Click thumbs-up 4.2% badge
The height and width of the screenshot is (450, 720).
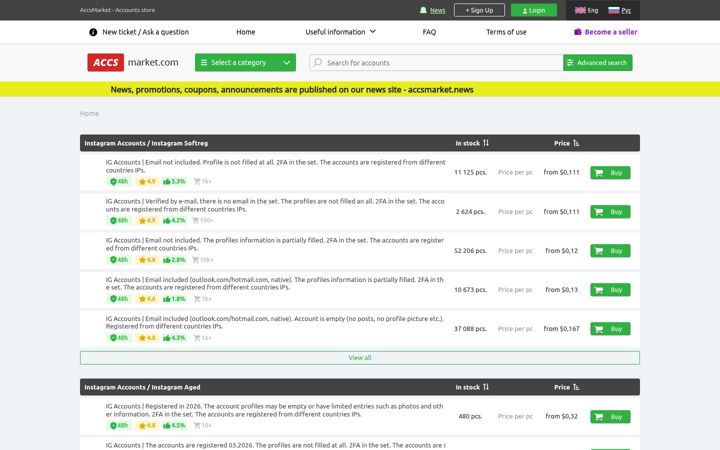point(174,220)
